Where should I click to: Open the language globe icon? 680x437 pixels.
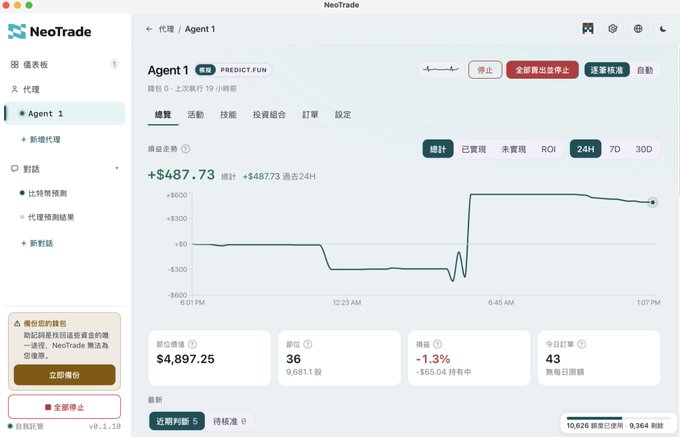(638, 29)
